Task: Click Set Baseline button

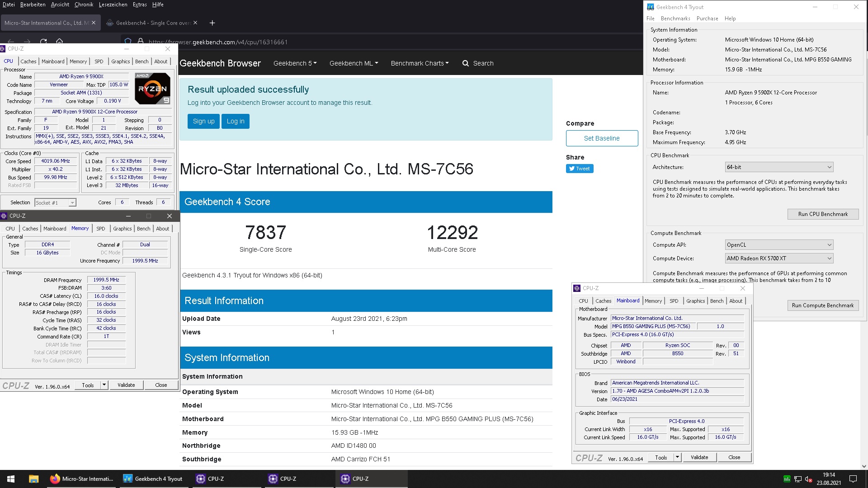Action: click(x=602, y=138)
